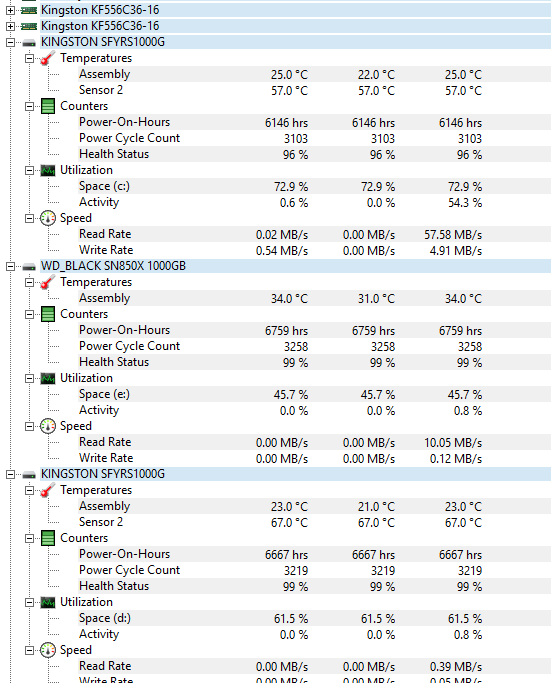This screenshot has width=551, height=683.
Task: Click Counters icon above the 6667 hrs row
Action: (48, 538)
